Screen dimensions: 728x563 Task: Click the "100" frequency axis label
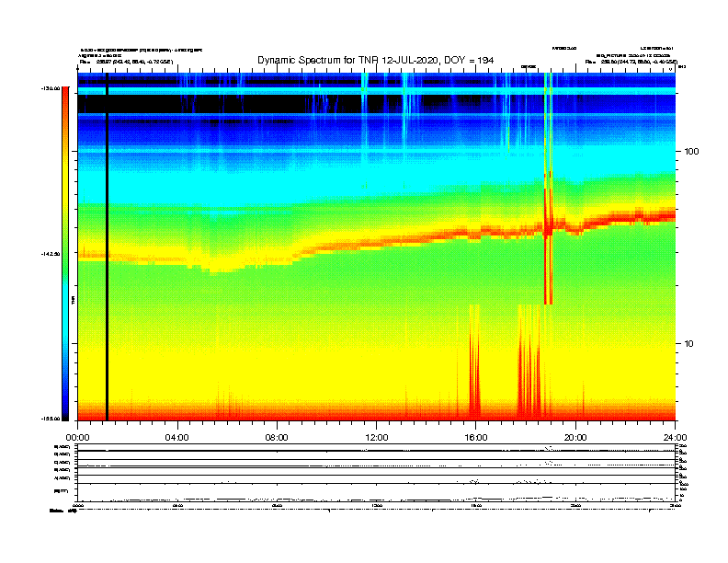691,152
